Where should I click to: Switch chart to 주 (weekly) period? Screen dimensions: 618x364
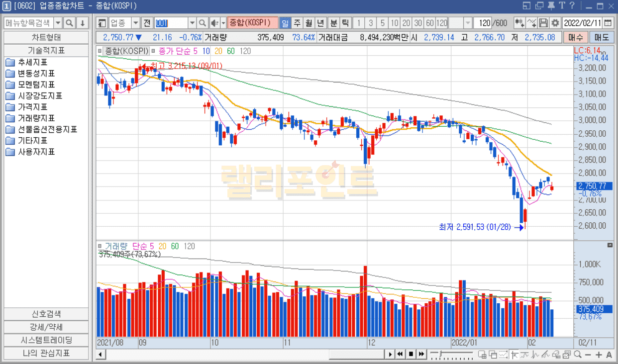pos(297,23)
